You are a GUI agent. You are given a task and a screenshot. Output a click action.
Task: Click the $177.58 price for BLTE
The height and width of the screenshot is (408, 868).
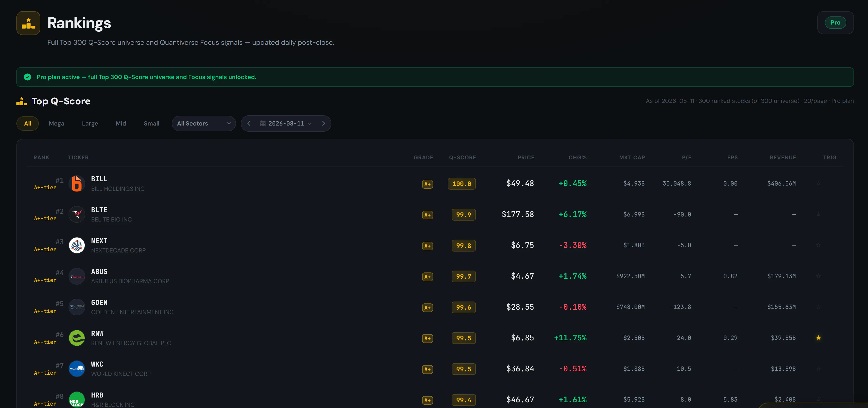(518, 214)
